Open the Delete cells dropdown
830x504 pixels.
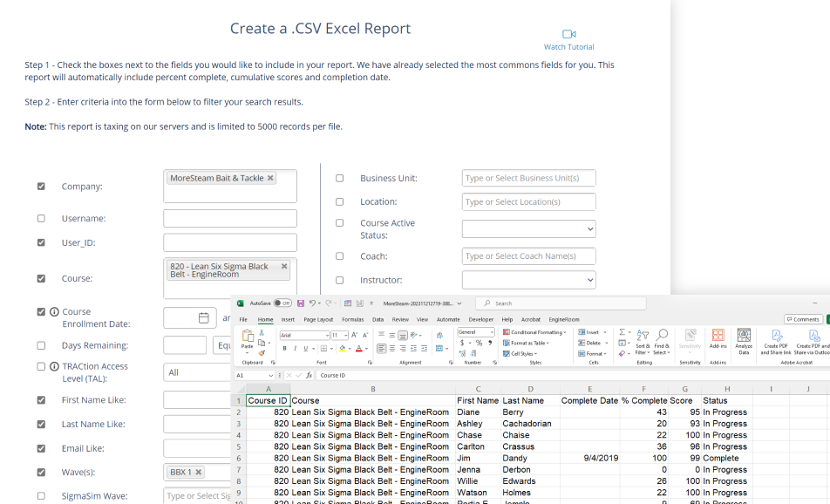click(x=593, y=343)
